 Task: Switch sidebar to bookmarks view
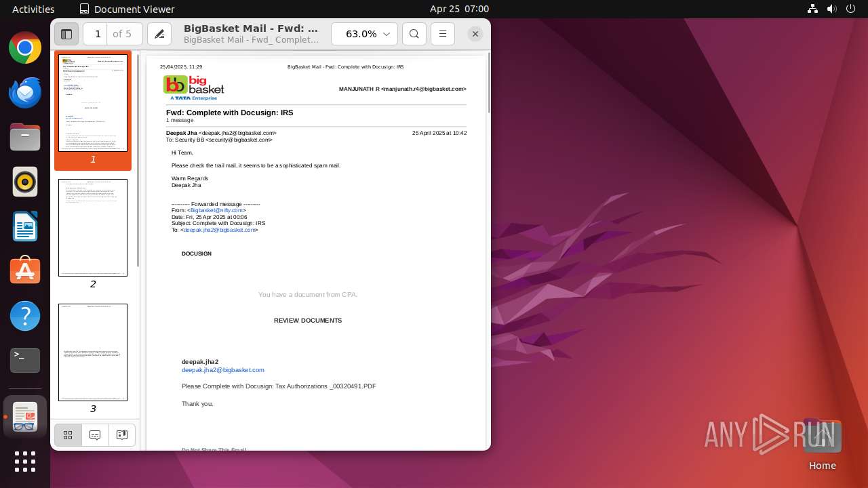point(122,435)
